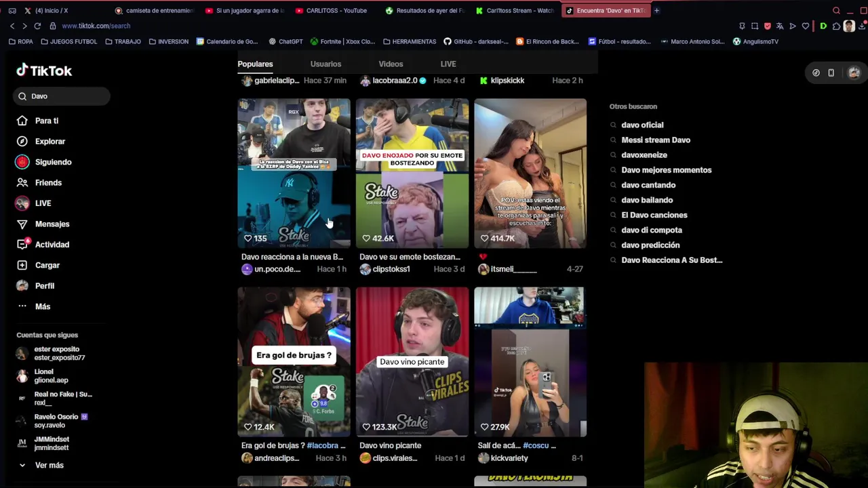Open the itsmeli POV video thumbnail
This screenshot has width=868, height=488.
[x=530, y=173]
